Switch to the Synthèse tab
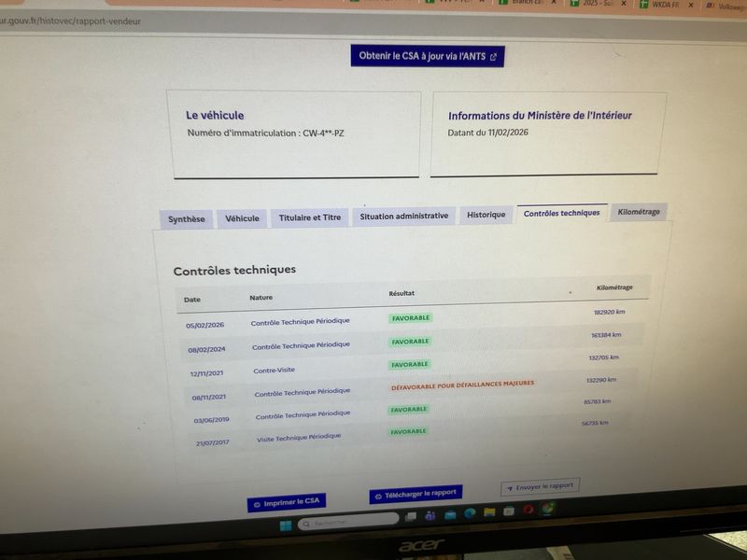Viewport: 747px width, 560px height. click(x=186, y=219)
